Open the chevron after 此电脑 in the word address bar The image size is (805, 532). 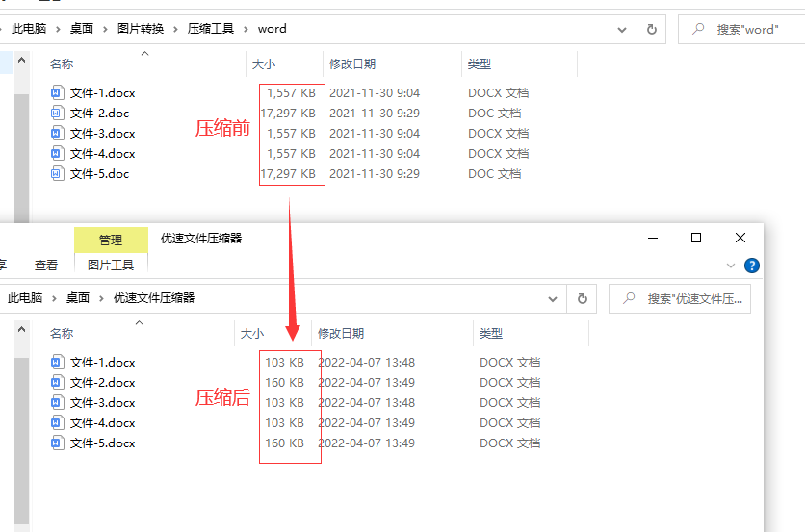(x=58, y=29)
